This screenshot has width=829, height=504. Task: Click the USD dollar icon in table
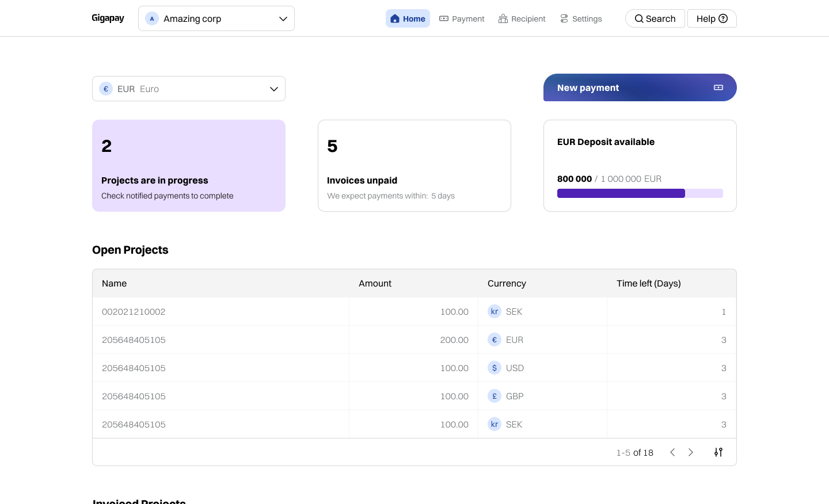(x=495, y=368)
